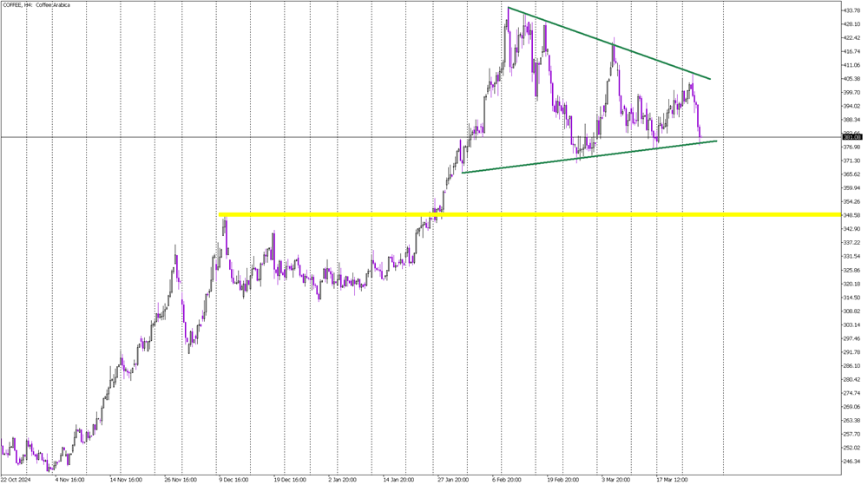Click the 257.70 price axis label
868x485 pixels.
(x=852, y=434)
